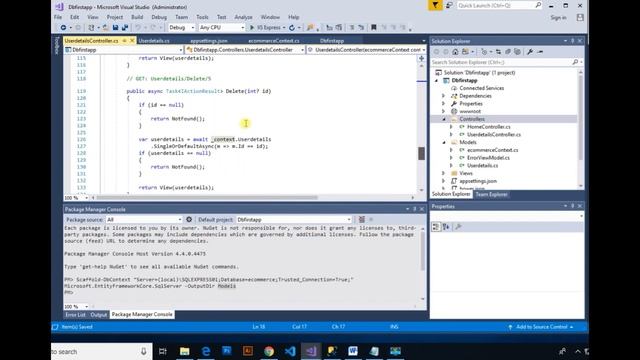
Task: Select HomeController.cs in Solution Explorer
Action: (x=489, y=127)
